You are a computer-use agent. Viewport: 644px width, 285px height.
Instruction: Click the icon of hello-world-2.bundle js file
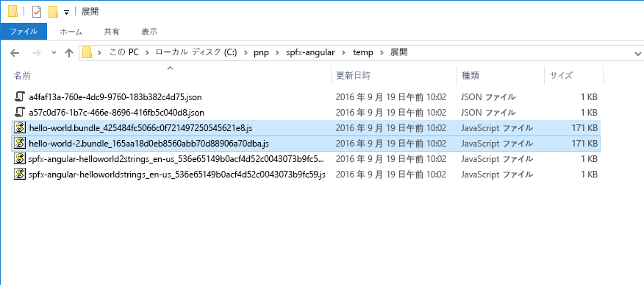(x=20, y=143)
